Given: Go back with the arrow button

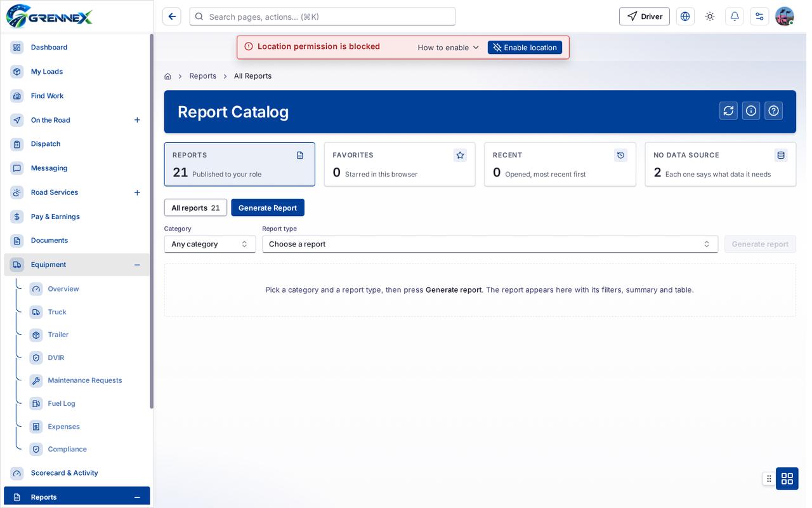Looking at the screenshot, I should [172, 17].
